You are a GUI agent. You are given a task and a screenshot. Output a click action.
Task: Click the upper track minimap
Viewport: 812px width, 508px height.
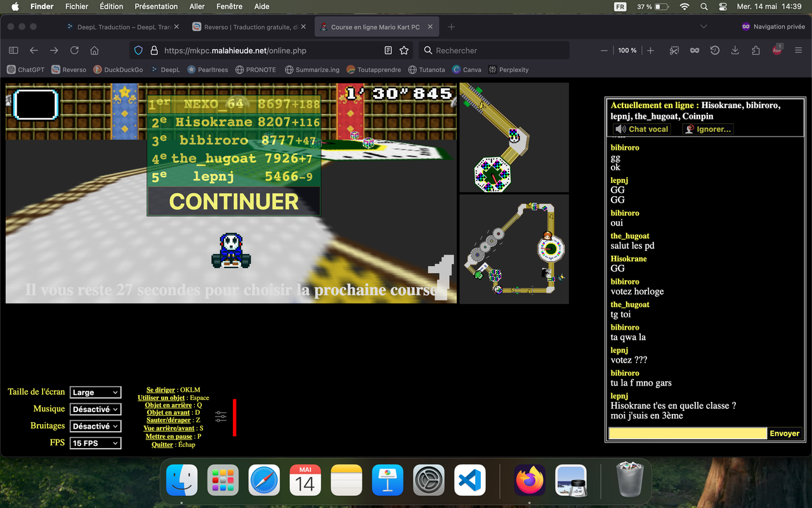[x=514, y=137]
